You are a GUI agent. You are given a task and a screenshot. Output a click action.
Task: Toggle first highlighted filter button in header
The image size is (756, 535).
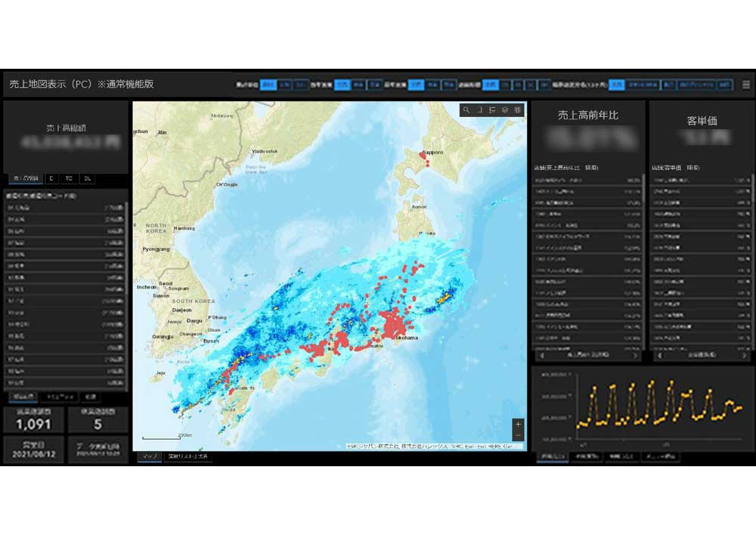(x=267, y=85)
